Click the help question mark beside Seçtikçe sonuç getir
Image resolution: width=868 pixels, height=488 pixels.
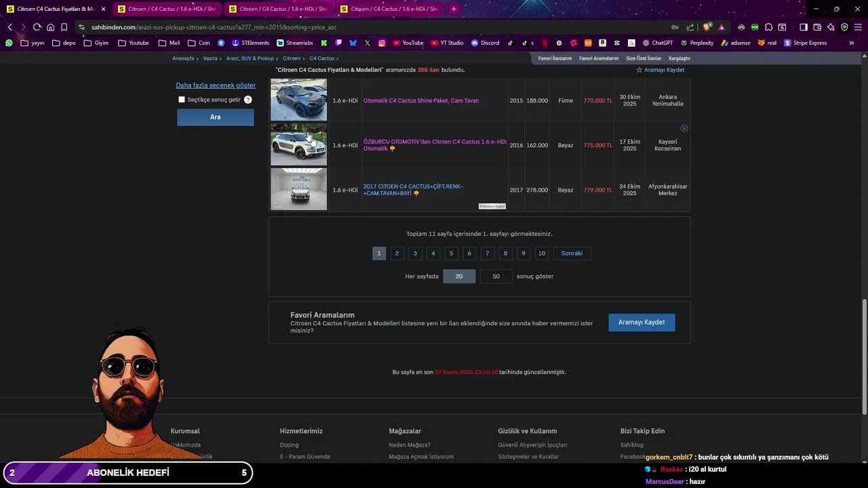[248, 100]
